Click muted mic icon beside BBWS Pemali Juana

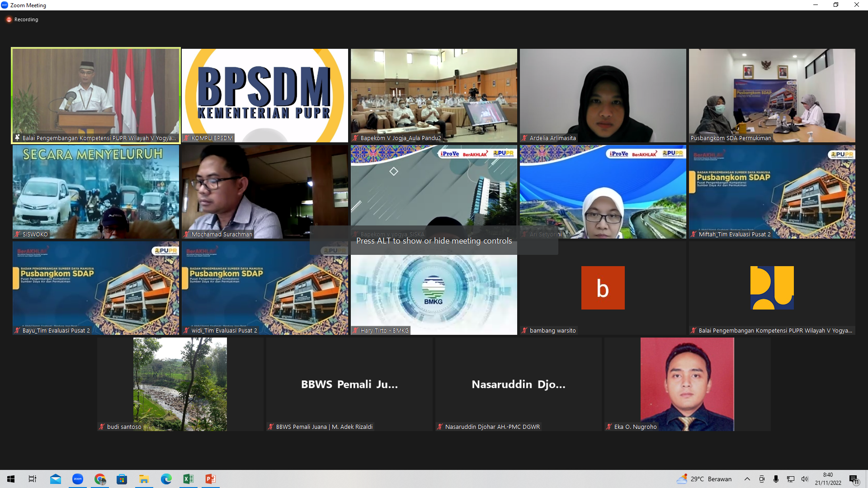pos(271,427)
